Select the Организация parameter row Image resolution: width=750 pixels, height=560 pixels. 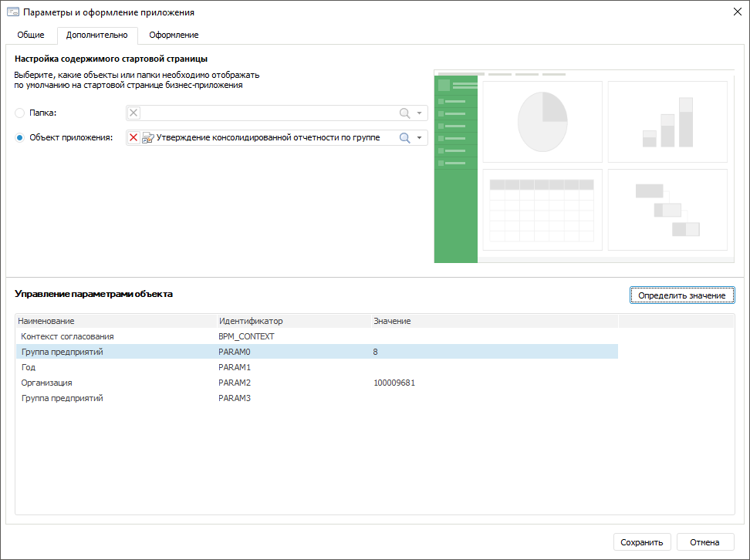point(316,383)
